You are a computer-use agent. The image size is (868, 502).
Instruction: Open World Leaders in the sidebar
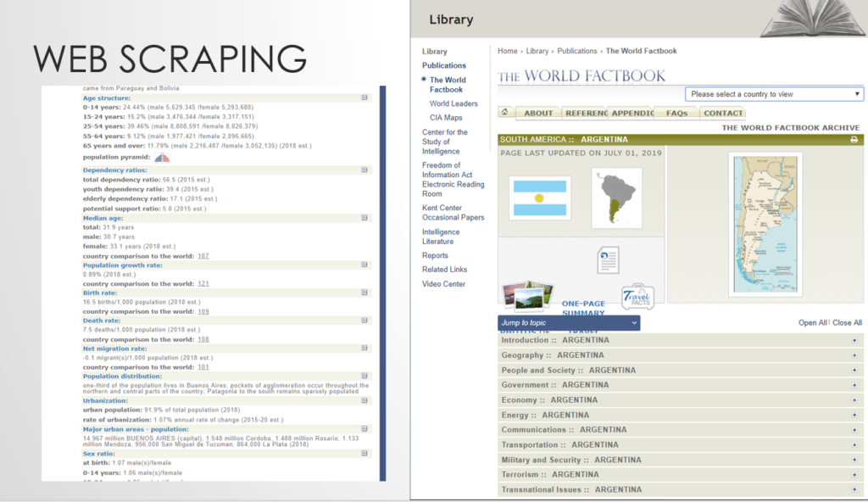[453, 103]
